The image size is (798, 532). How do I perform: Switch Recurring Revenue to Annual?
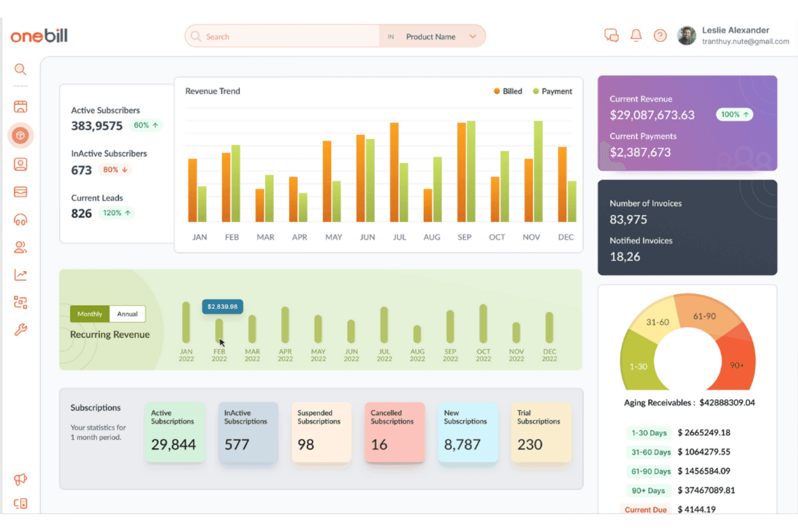point(127,314)
